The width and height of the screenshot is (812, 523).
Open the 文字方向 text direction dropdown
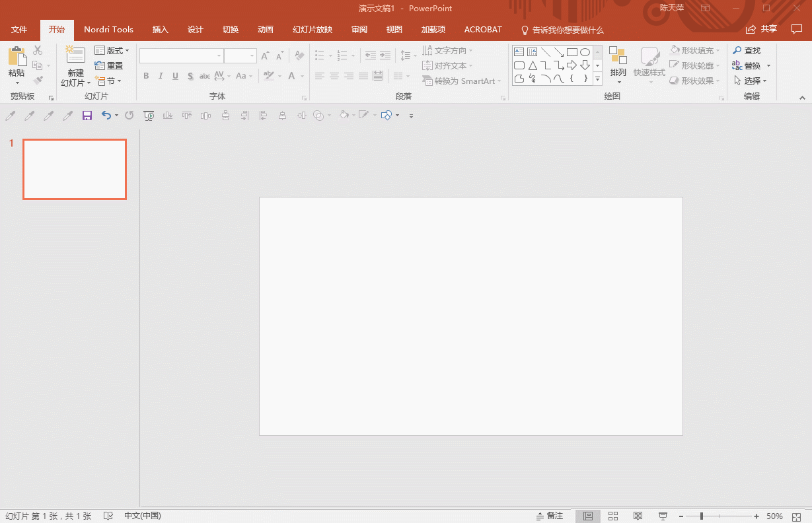[447, 51]
